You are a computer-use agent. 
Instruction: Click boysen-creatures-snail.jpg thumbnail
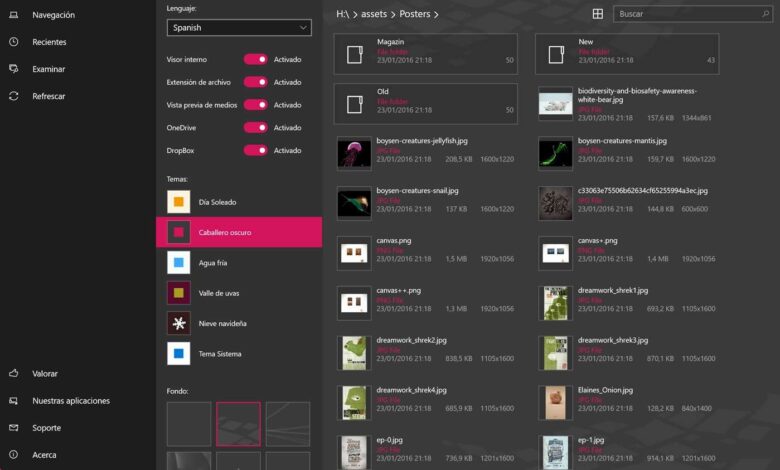point(354,203)
